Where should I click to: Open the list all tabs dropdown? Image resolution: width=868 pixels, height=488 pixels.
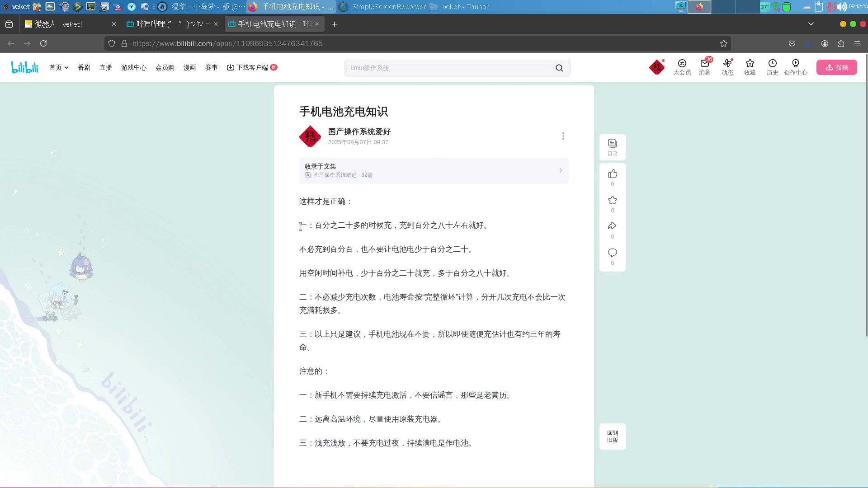click(x=811, y=24)
